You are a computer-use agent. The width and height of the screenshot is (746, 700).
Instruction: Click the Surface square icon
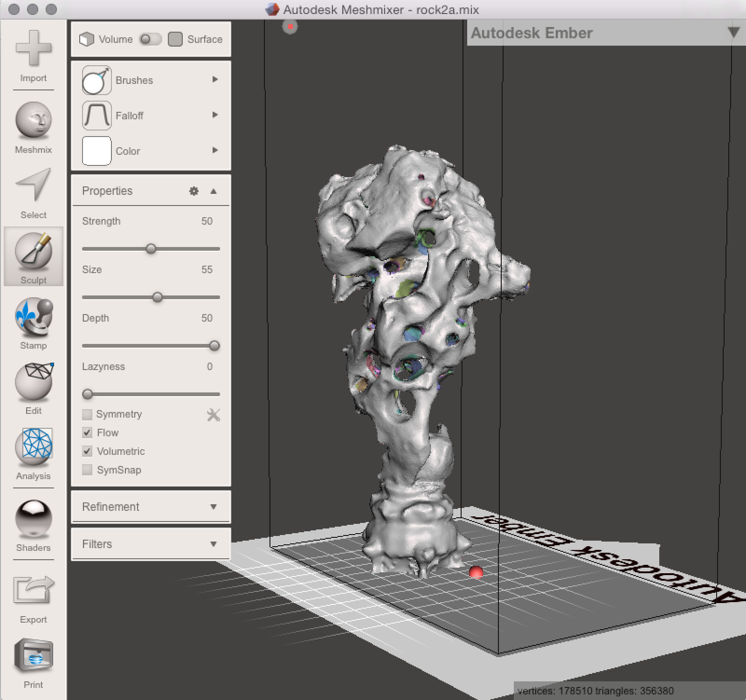(175, 39)
